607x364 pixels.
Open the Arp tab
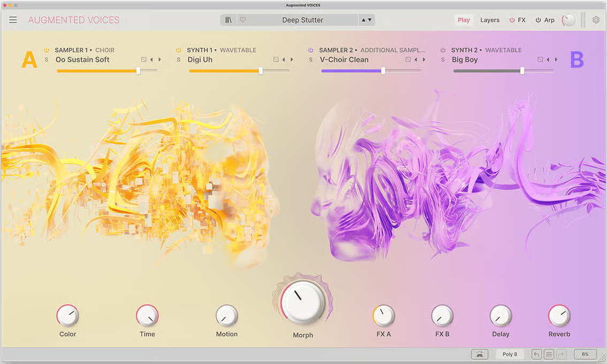pyautogui.click(x=549, y=20)
